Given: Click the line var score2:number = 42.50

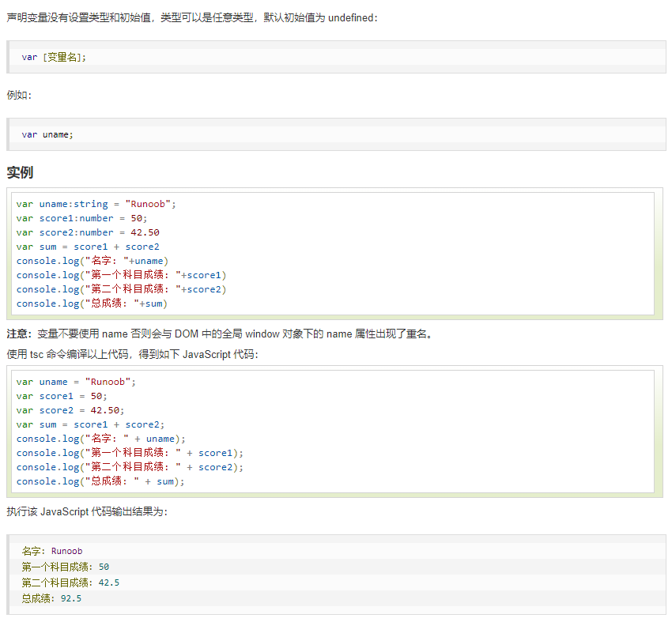Looking at the screenshot, I should pos(88,232).
